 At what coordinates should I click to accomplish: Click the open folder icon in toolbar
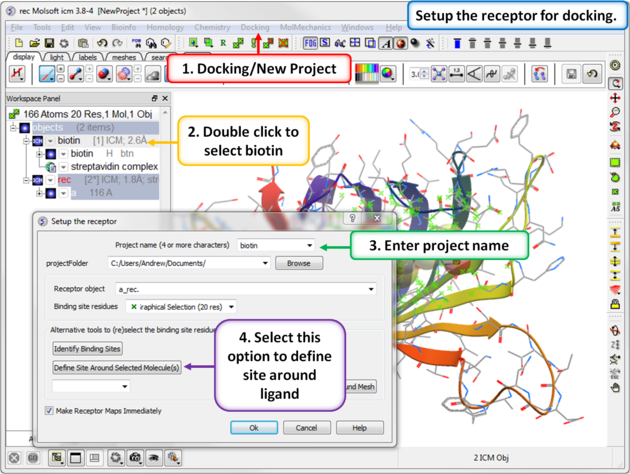(x=34, y=44)
